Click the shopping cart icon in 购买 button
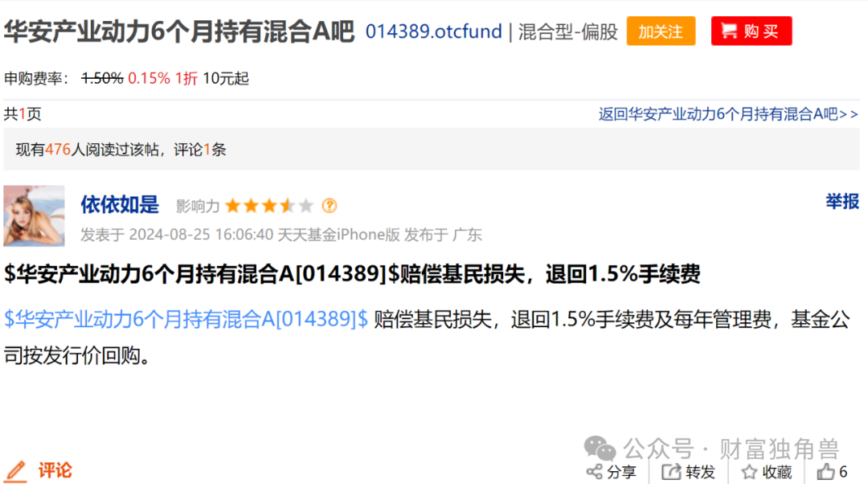Screen dimensions: 868x484 (x=728, y=31)
